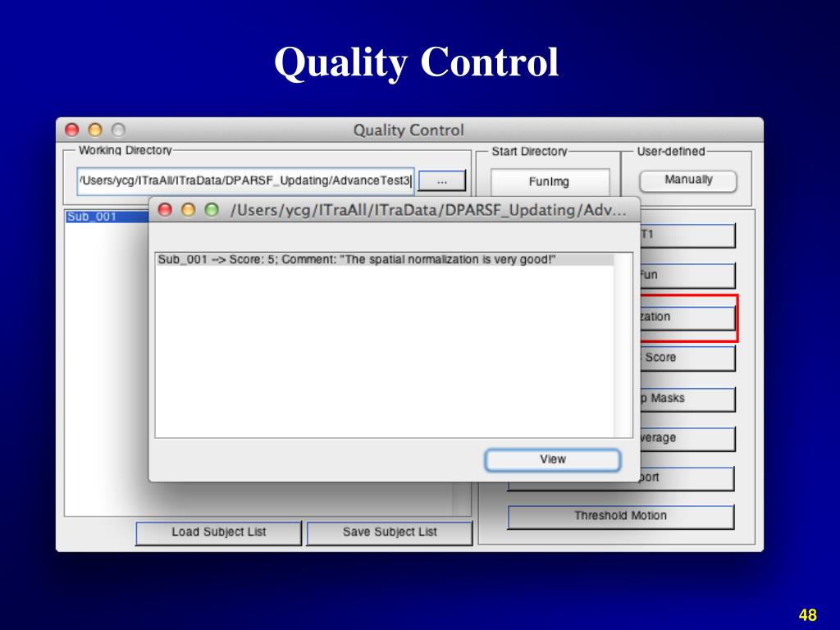This screenshot has height=630, width=840.
Task: Click the results list vertical scrollbar
Action: point(623,345)
